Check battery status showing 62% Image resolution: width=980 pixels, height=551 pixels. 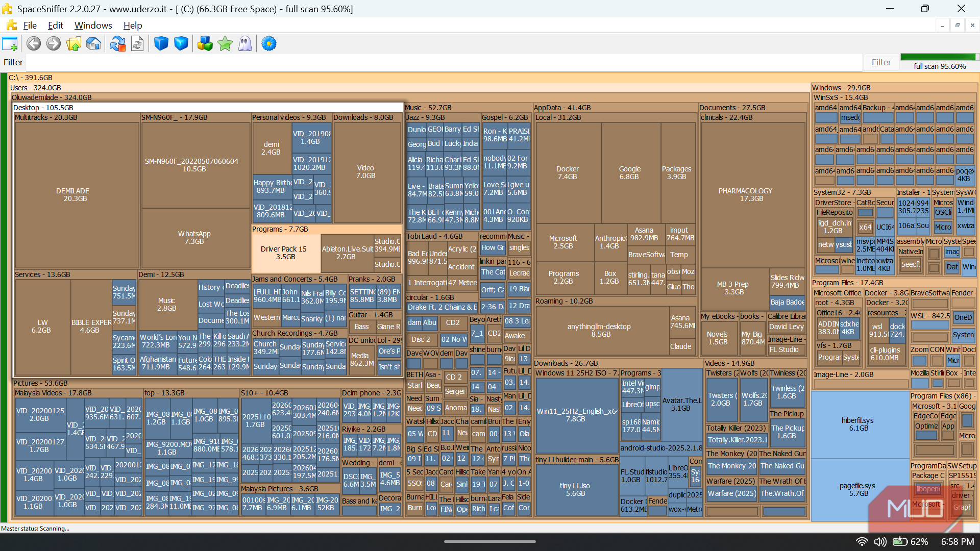pos(911,541)
